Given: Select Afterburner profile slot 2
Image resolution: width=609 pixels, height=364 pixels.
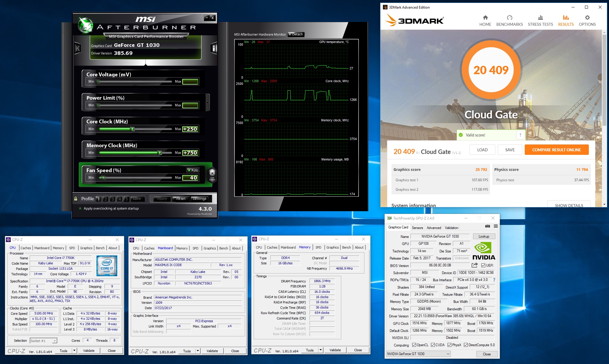Looking at the screenshot, I should pyautogui.click(x=105, y=199).
